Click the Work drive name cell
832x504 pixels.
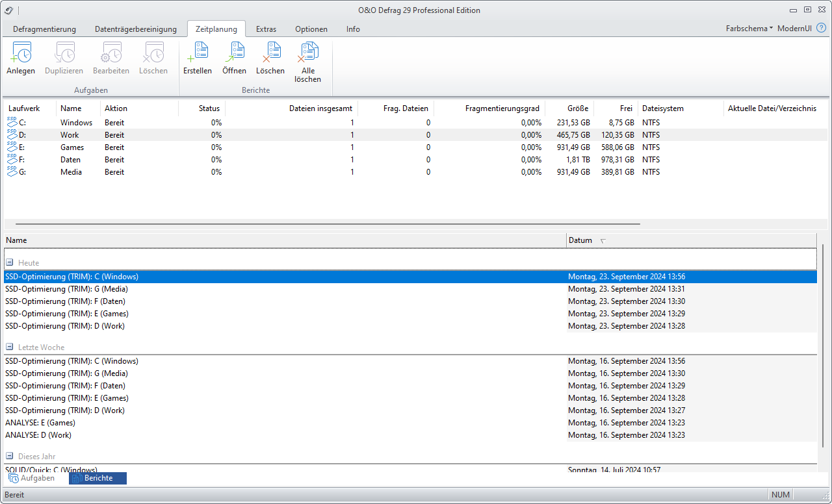pos(70,135)
